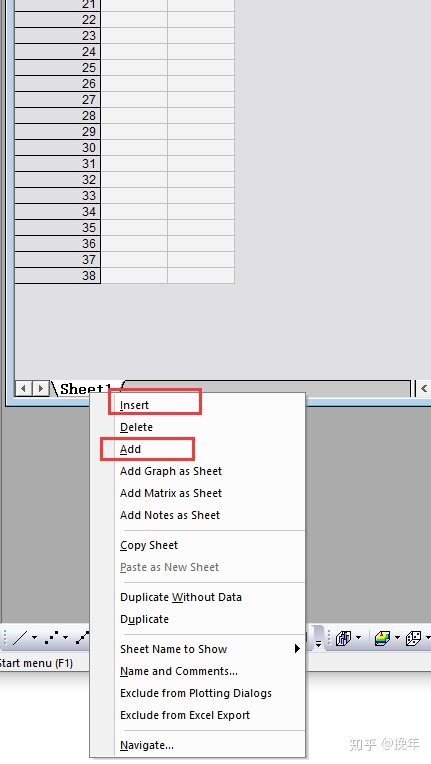Click the sheet tabs scroll-left arrow
The image size is (431, 764).
[x=23, y=388]
